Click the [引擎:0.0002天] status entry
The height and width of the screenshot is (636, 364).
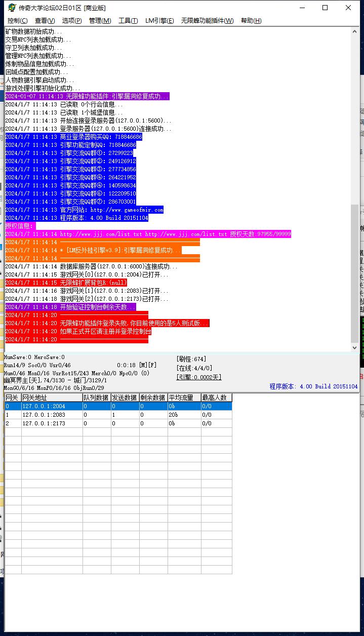click(x=199, y=377)
